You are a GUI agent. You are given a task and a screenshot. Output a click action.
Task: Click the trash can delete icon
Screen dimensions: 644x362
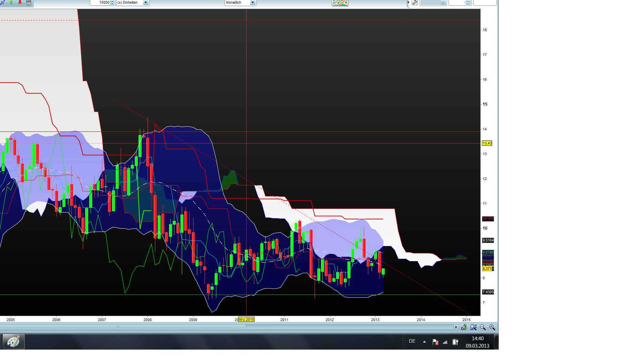pos(29,3)
